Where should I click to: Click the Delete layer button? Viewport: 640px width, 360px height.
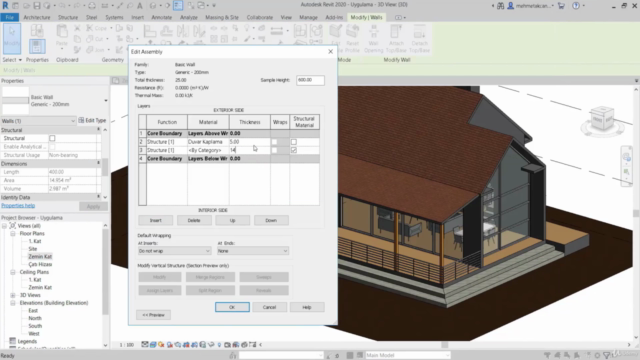pos(194,220)
